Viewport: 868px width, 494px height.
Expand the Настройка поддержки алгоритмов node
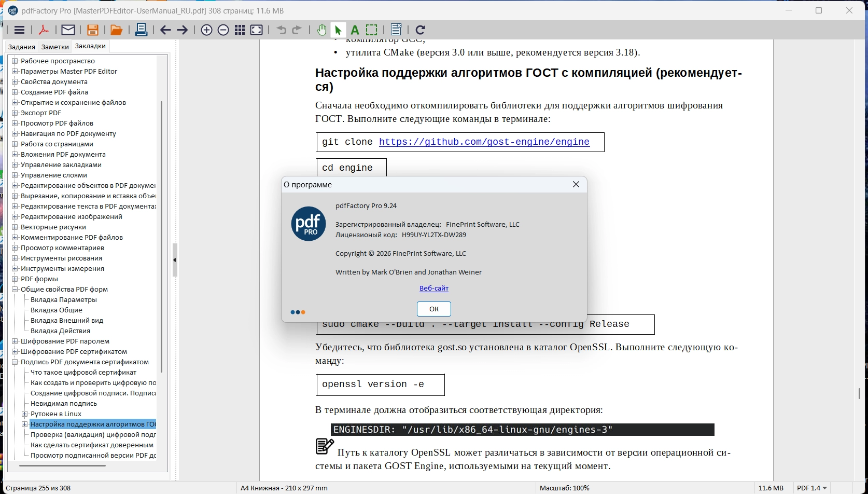tap(25, 424)
